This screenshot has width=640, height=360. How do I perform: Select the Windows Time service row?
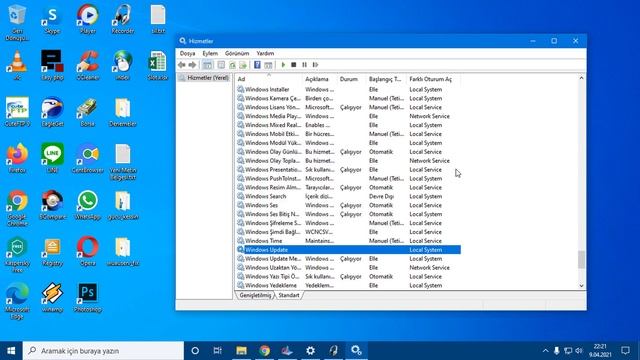[349, 241]
